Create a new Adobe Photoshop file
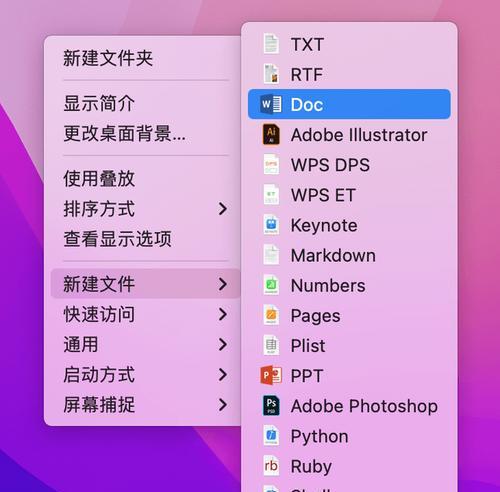 pyautogui.click(x=349, y=406)
